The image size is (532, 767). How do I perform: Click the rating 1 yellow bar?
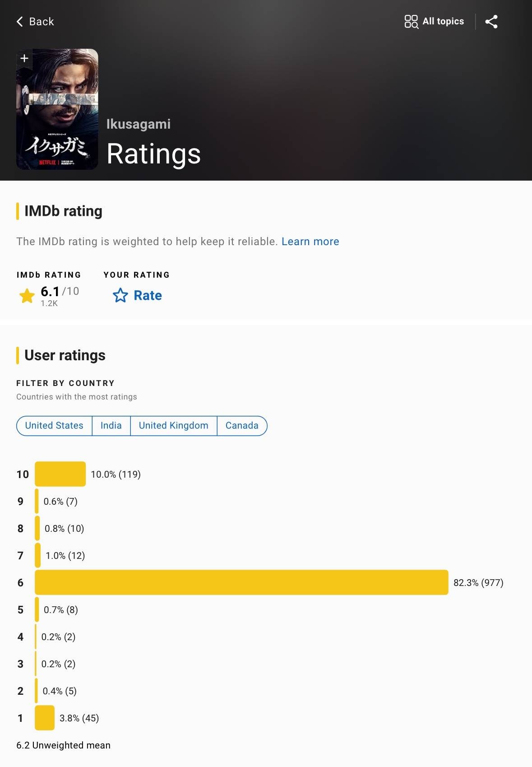pos(45,718)
